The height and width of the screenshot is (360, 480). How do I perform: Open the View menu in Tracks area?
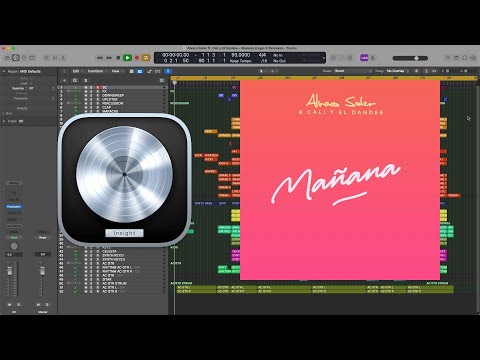tap(116, 71)
